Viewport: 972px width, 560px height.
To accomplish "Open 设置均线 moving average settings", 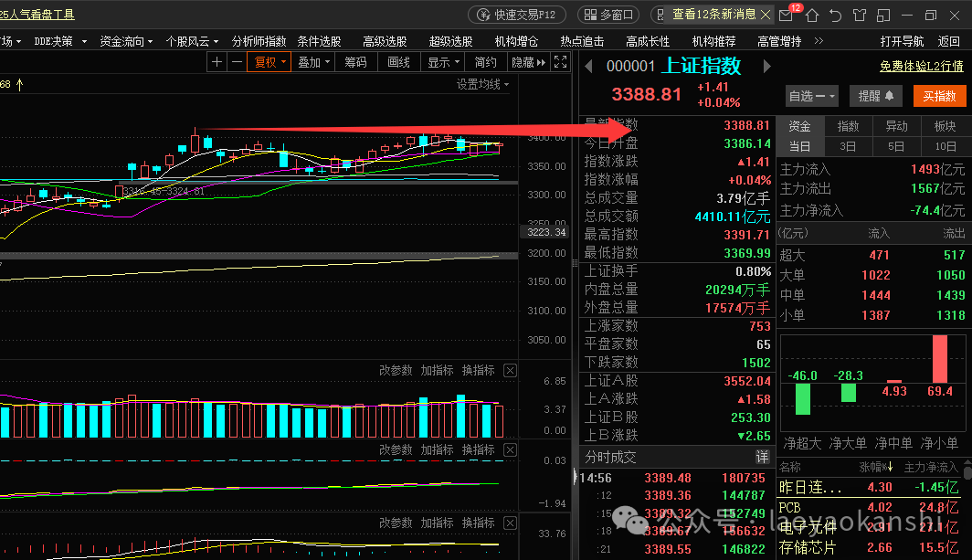I will (x=483, y=84).
